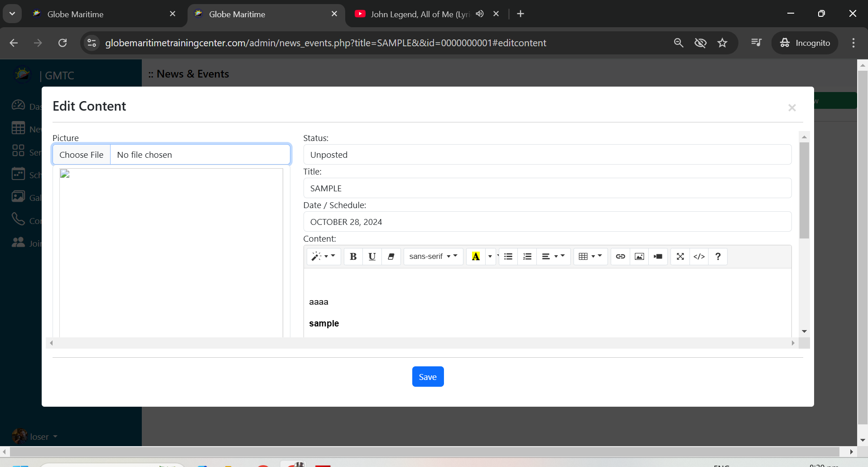This screenshot has width=868, height=467.
Task: Click the Choose File button
Action: (x=82, y=155)
